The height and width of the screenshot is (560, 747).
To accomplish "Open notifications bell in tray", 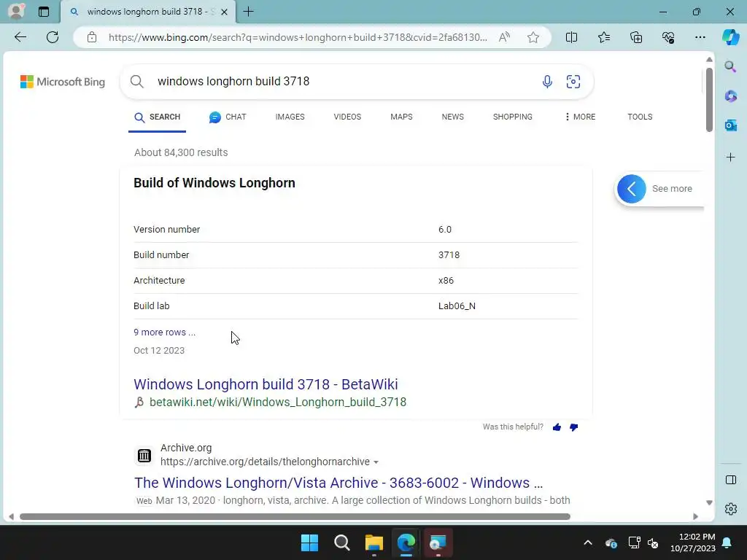I will tap(727, 542).
